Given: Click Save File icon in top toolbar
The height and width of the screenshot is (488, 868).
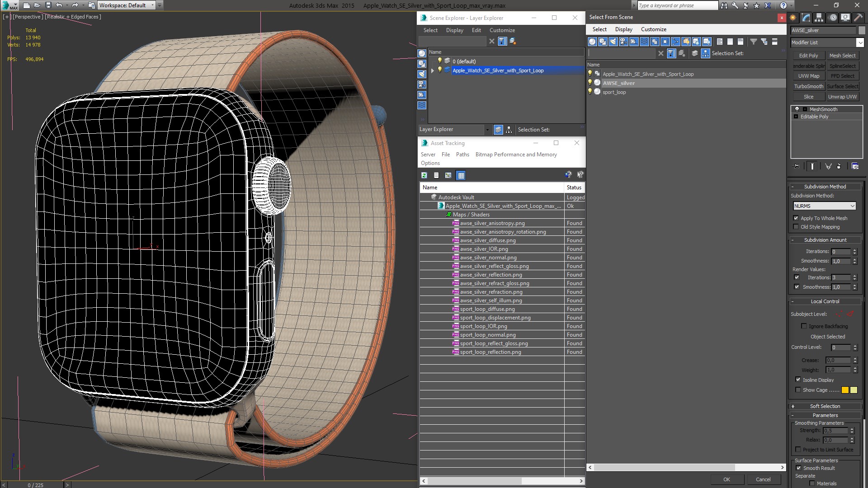Looking at the screenshot, I should click(48, 5).
